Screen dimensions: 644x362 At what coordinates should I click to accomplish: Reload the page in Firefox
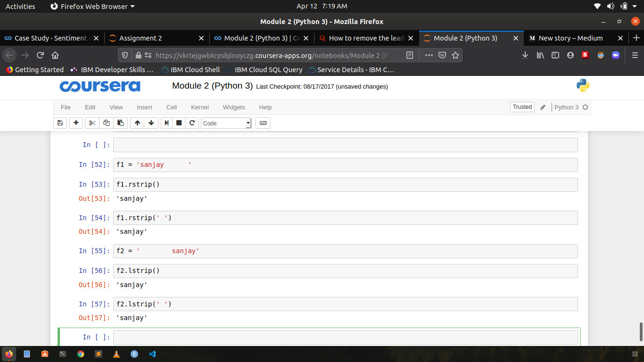tap(40, 55)
